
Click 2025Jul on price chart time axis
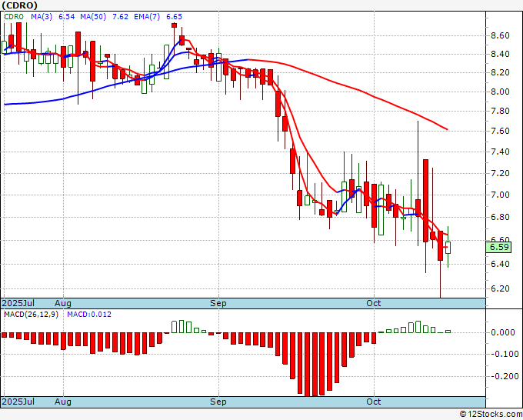[18, 303]
